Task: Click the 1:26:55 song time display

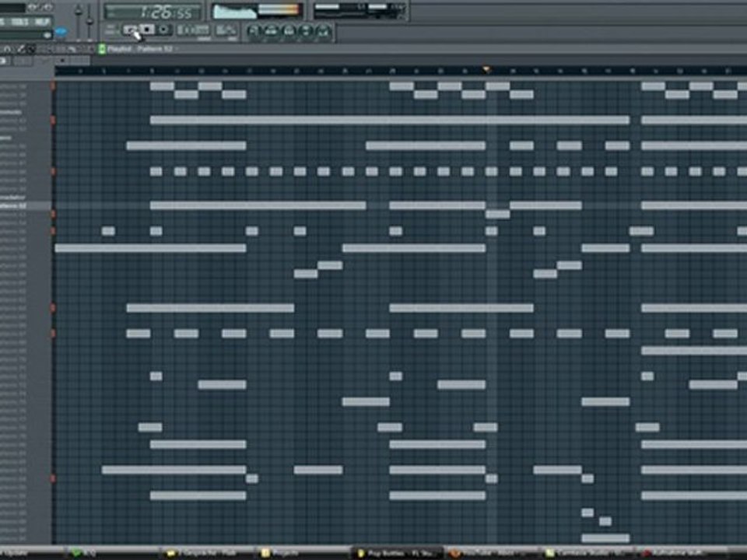Action: pos(153,12)
